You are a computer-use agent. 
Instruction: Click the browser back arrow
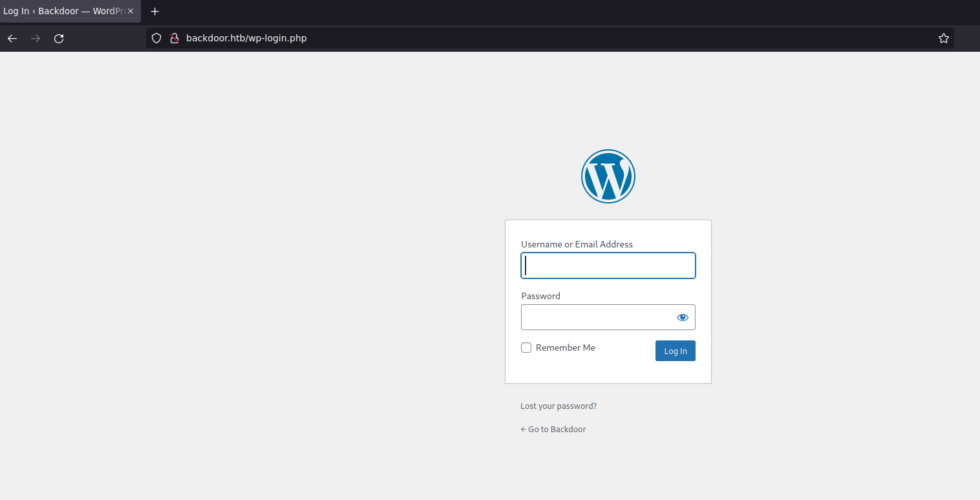[x=12, y=39]
